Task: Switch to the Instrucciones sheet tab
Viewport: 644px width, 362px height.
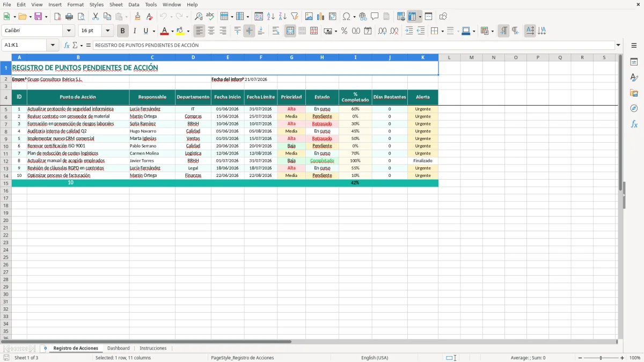Action: click(x=153, y=348)
